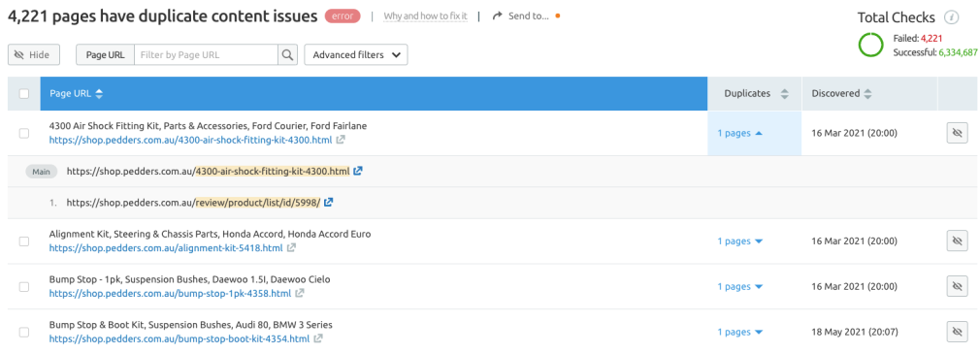Screen dimensions: 980x353
Task: Hide the Bump Stop 1pk row
Action: click(957, 287)
